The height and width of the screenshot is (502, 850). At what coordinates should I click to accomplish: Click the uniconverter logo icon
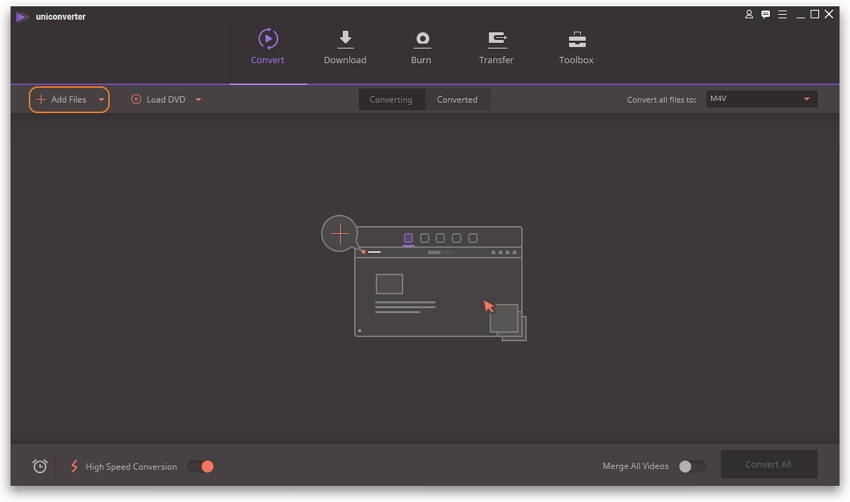[x=22, y=17]
